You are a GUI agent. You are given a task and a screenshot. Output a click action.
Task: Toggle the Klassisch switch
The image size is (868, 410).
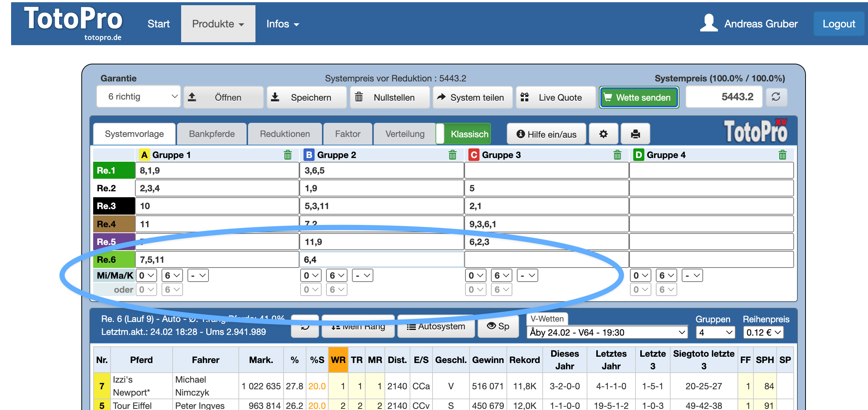464,134
